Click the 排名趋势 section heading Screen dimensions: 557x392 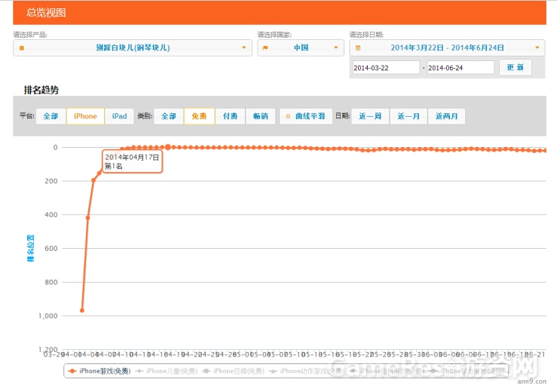coord(41,90)
